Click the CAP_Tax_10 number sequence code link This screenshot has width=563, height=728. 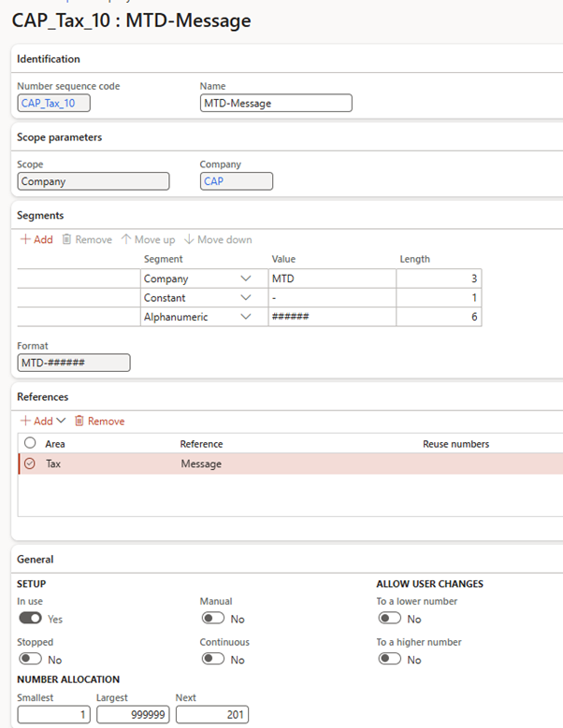[49, 103]
